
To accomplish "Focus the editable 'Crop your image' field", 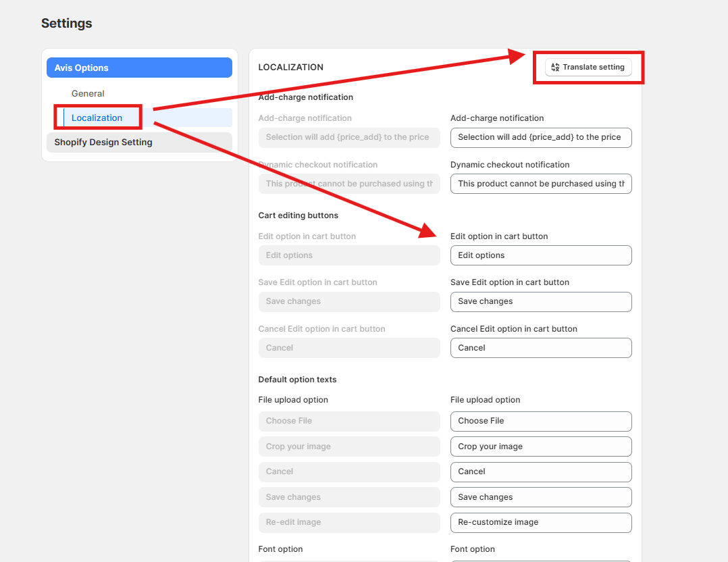I will [540, 446].
